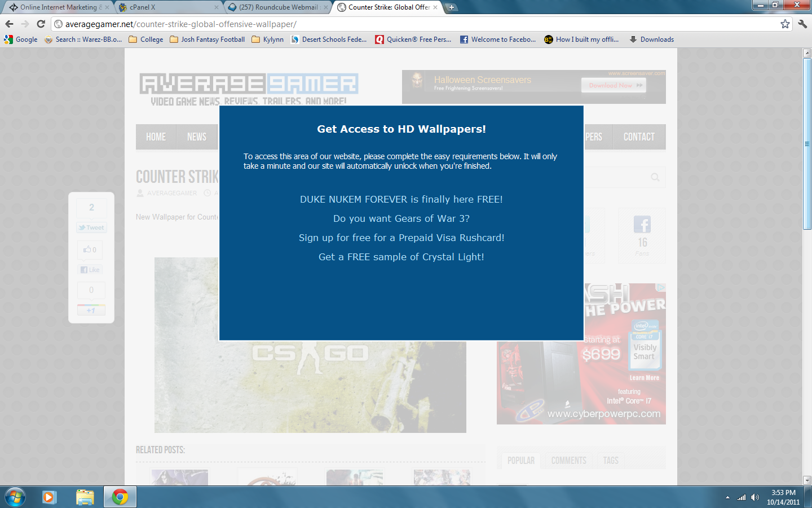Click the Halloween Screensavers ad title

point(483,80)
